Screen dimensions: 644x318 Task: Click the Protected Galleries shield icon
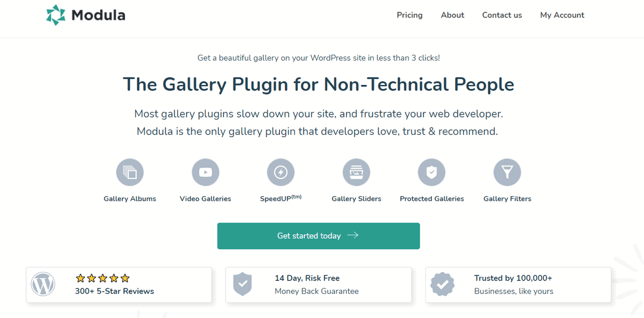pos(432,172)
